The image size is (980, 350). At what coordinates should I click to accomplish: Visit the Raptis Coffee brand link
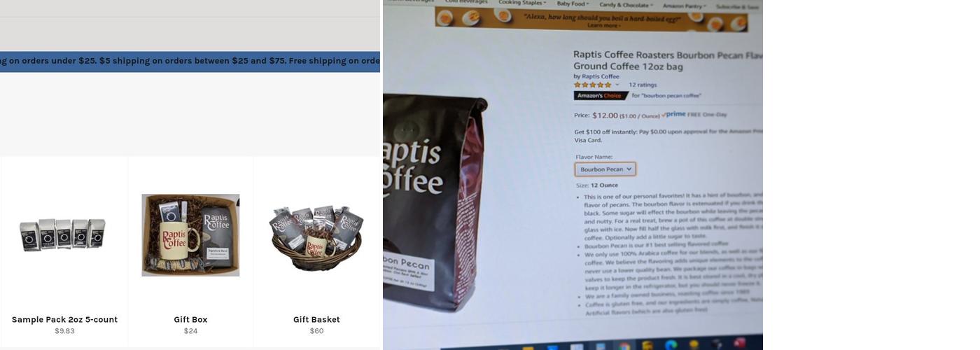coord(601,76)
